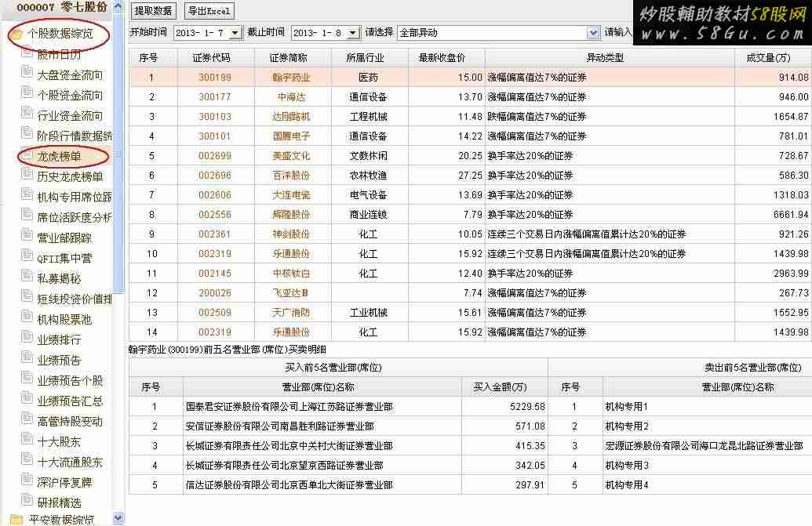The height and width of the screenshot is (526, 812).
Task: Click the 提取数据 button
Action: tap(153, 10)
